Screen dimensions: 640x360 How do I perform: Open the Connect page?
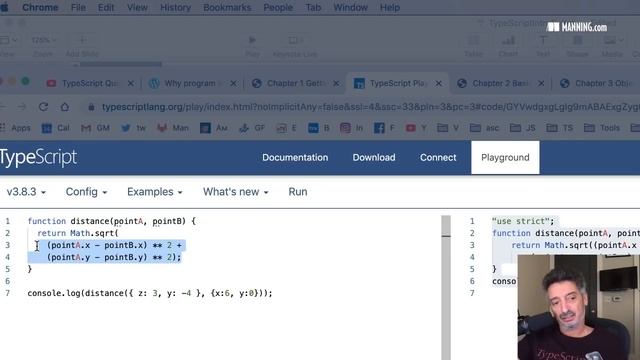(x=438, y=158)
